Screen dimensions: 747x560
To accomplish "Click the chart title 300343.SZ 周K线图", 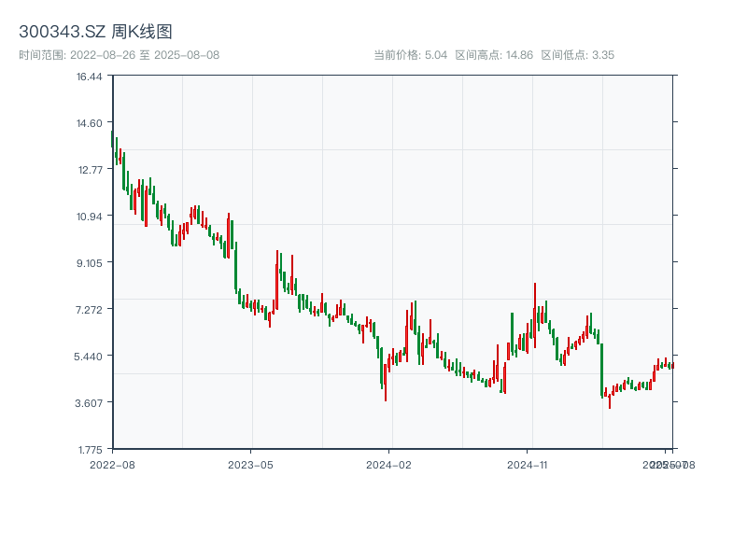I will (x=95, y=33).
